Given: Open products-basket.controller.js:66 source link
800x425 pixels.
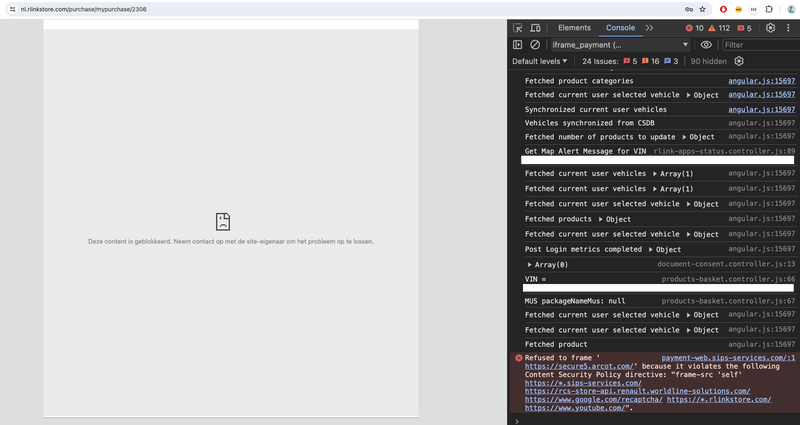Looking at the screenshot, I should (x=729, y=279).
